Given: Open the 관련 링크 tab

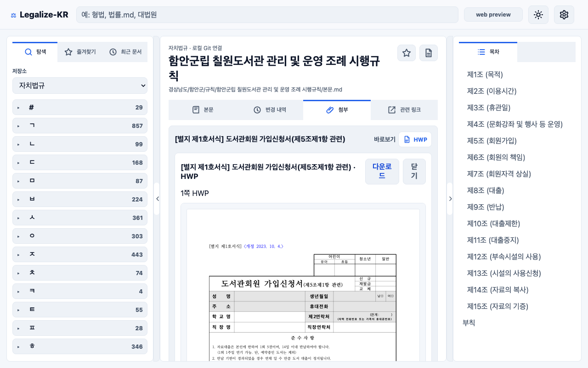Looking at the screenshot, I should 404,110.
